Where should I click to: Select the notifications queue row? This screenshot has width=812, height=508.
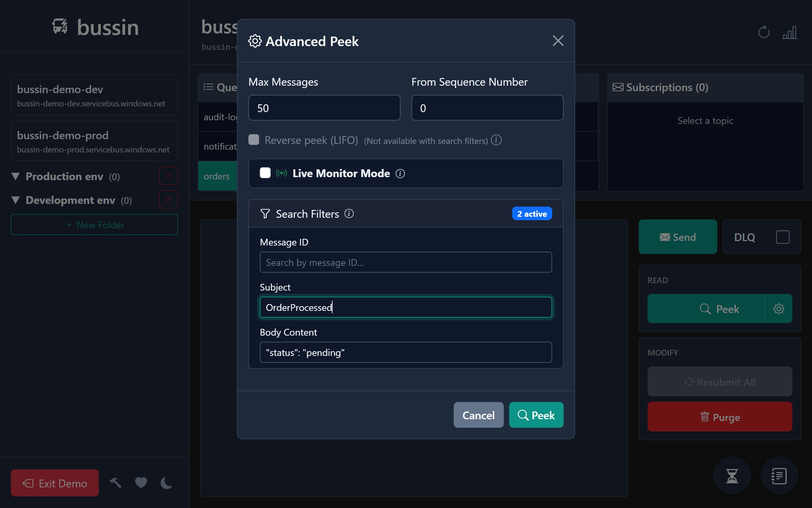coord(217,146)
